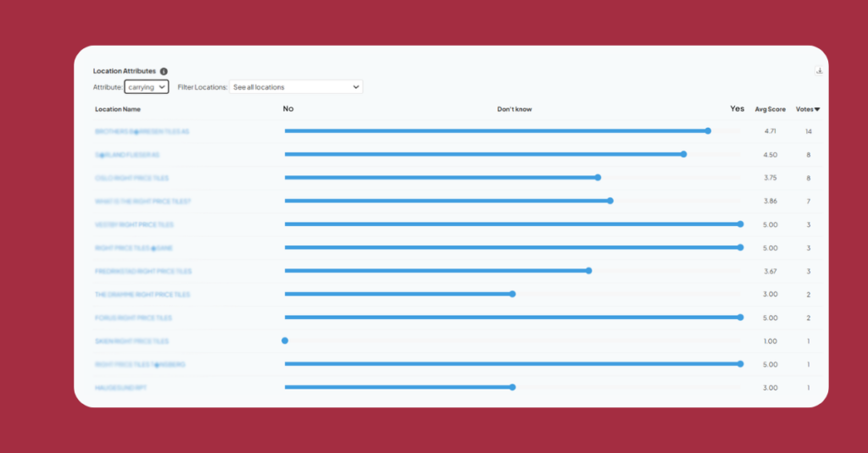Screen dimensions: 868x453
Task: Click the slider dot for score 3.86
Action: (x=610, y=201)
